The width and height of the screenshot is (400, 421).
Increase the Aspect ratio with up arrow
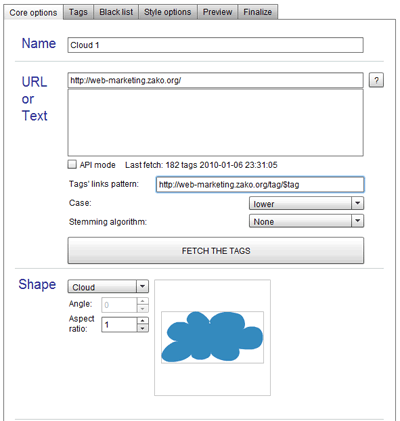143,321
